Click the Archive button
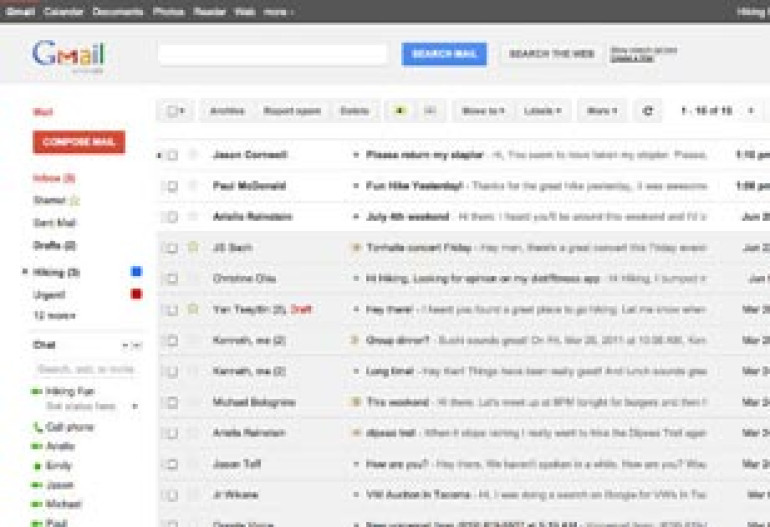The width and height of the screenshot is (770, 527). click(227, 111)
